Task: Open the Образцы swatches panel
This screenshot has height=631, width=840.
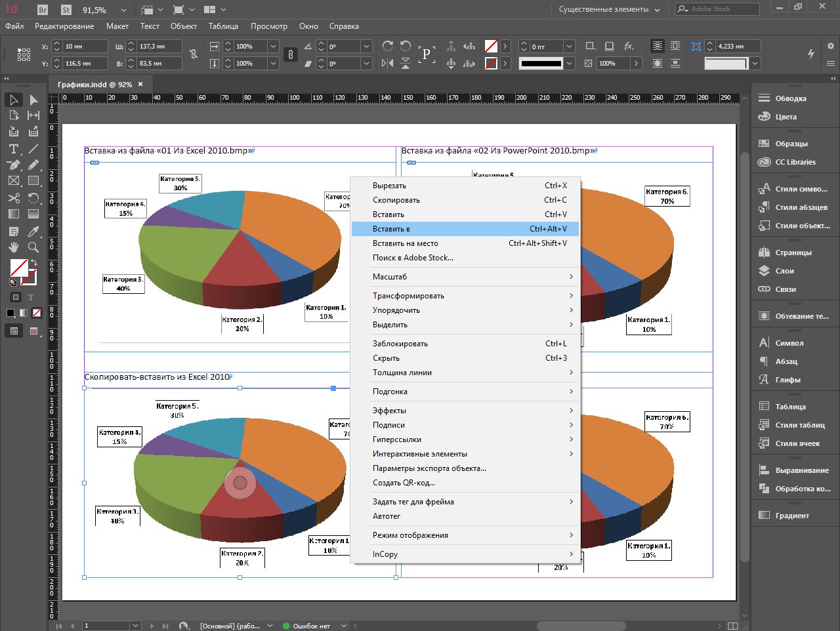Action: pos(791,144)
